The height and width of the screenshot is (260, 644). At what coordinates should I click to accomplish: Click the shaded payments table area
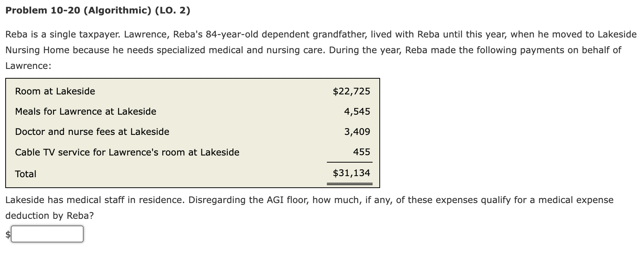(193, 131)
